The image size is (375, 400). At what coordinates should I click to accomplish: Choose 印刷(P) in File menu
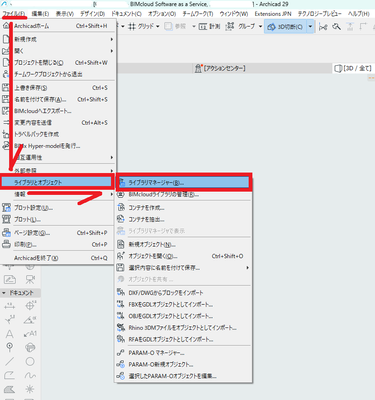[58, 244]
